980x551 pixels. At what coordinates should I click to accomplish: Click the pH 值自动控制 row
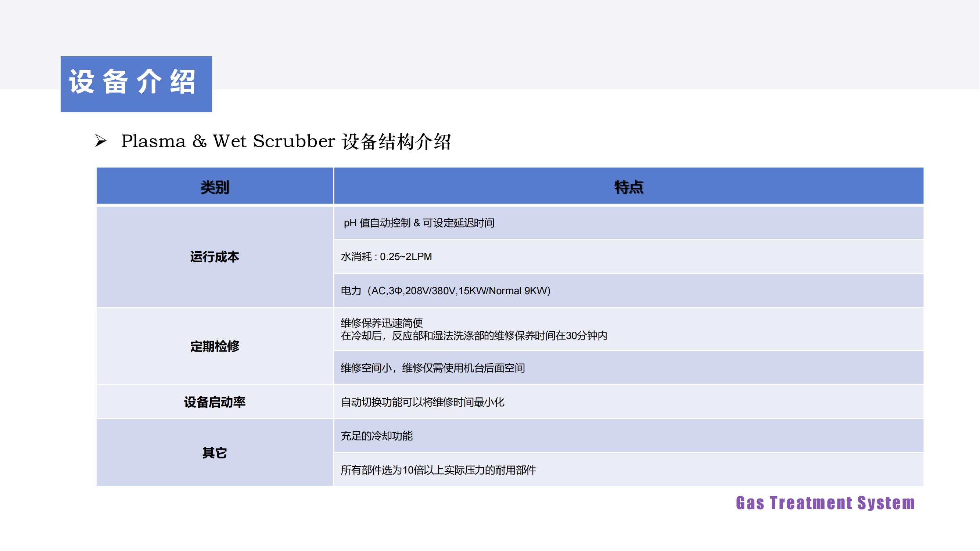pos(419,223)
